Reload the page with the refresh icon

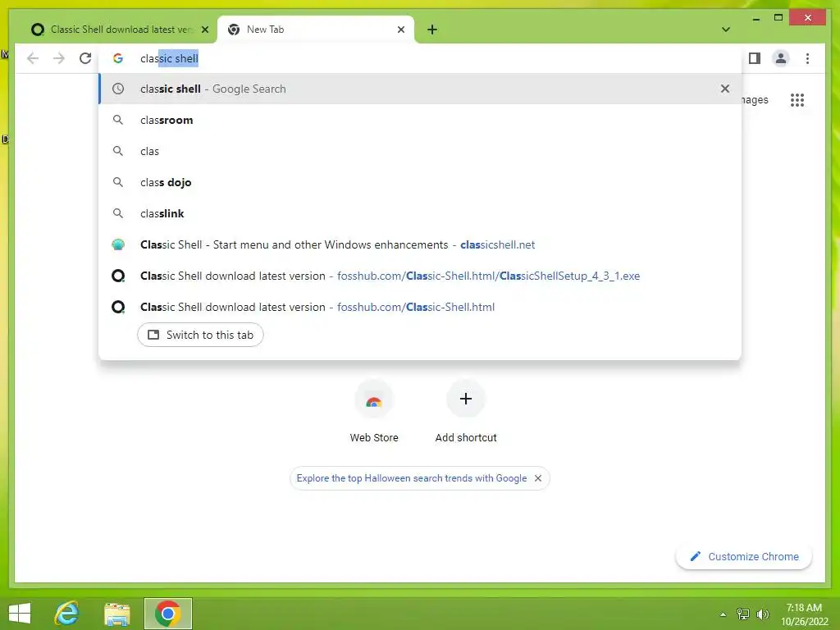[x=85, y=58]
